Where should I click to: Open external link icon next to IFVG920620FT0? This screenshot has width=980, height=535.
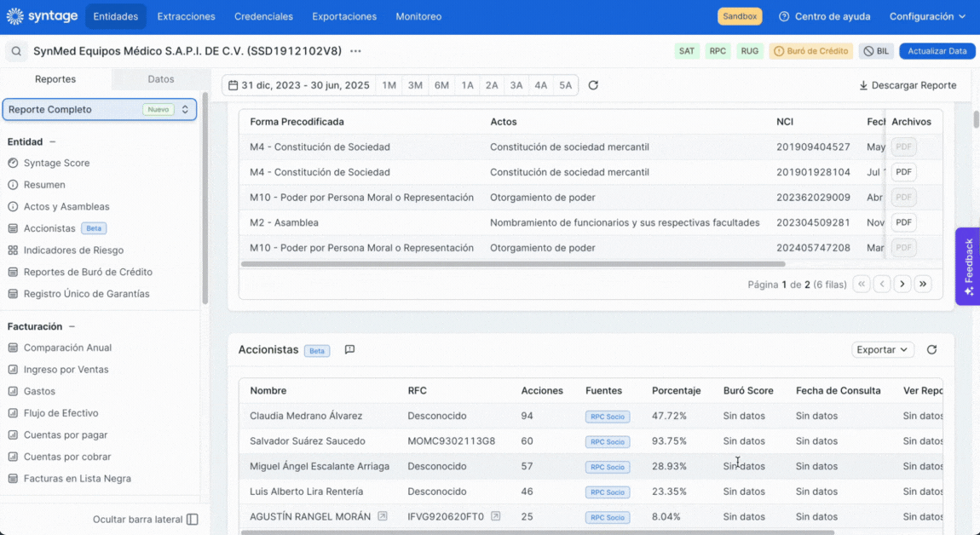tap(496, 516)
